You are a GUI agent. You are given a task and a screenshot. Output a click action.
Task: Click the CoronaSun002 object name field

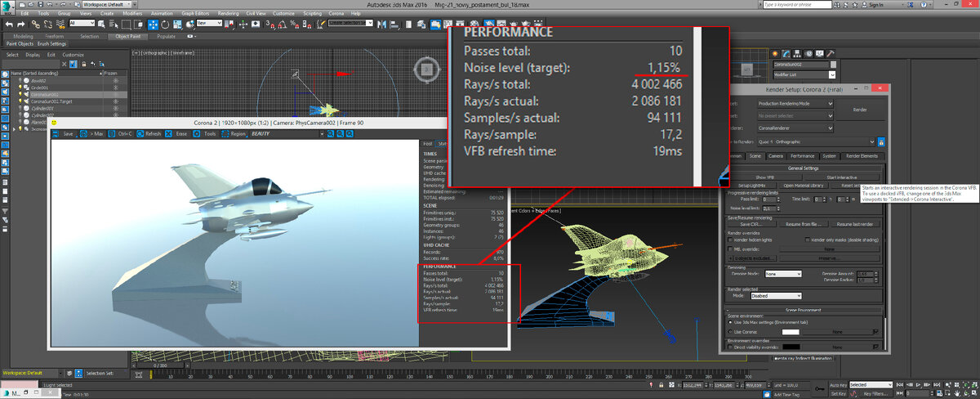pyautogui.click(x=800, y=65)
